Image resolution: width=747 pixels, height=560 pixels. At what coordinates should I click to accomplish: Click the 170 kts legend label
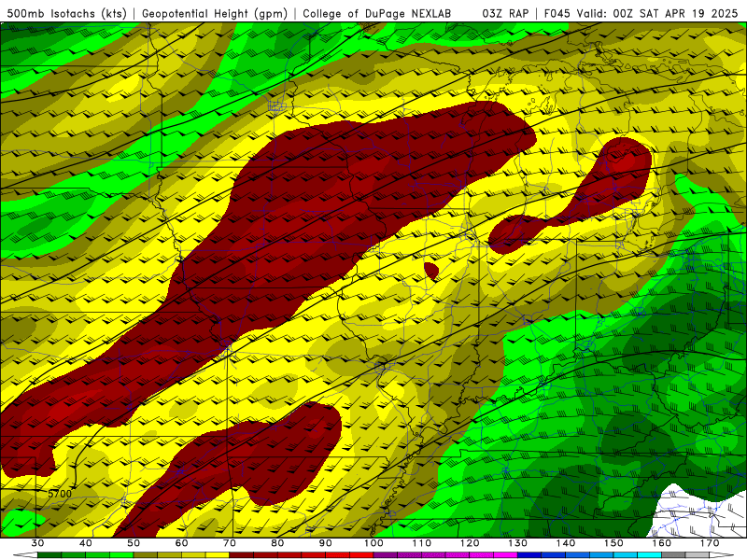710,543
